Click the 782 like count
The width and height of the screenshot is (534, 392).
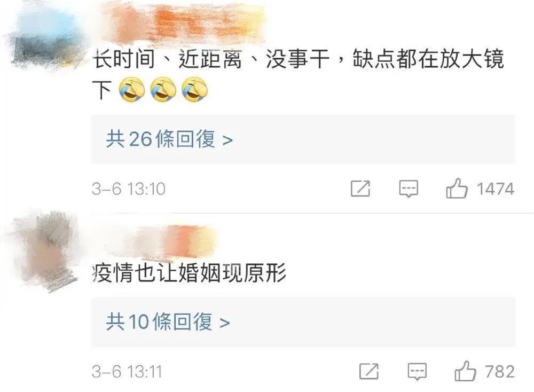pyautogui.click(x=500, y=372)
